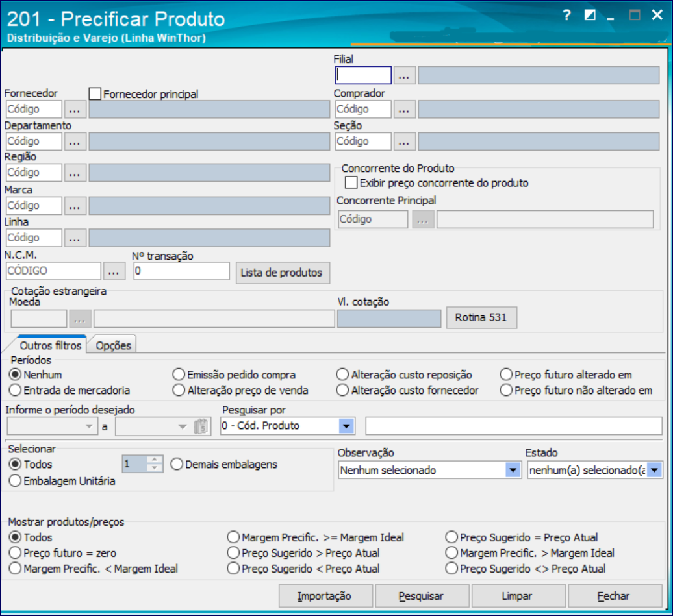Open the help question mark icon
Viewport: 673px width, 616px height.
(566, 16)
